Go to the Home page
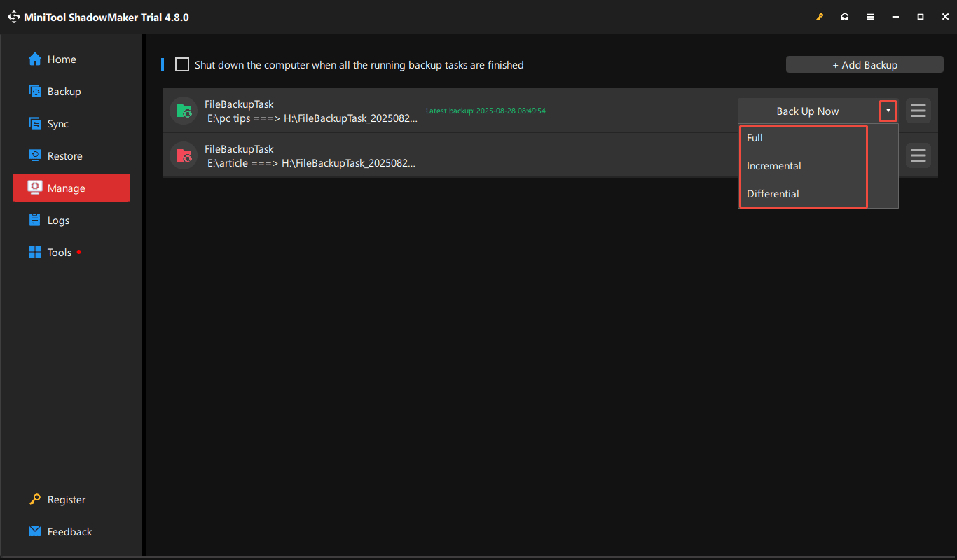The width and height of the screenshot is (957, 560). [71, 59]
